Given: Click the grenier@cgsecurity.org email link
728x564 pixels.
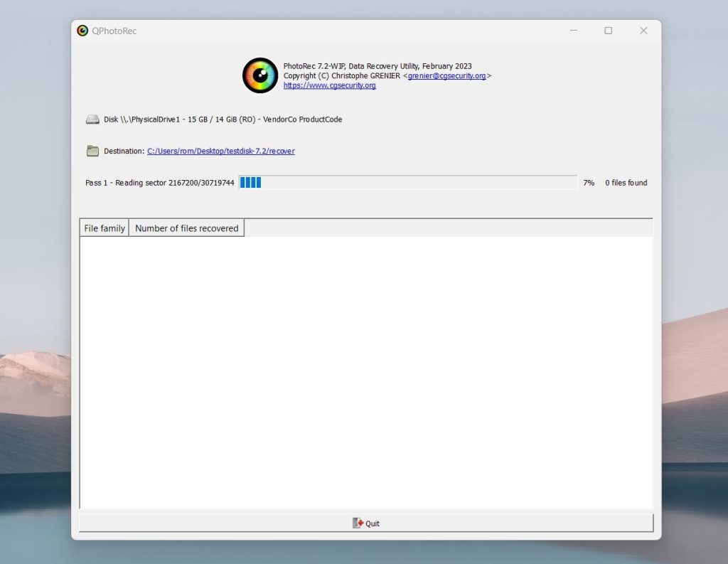Looking at the screenshot, I should coord(447,75).
